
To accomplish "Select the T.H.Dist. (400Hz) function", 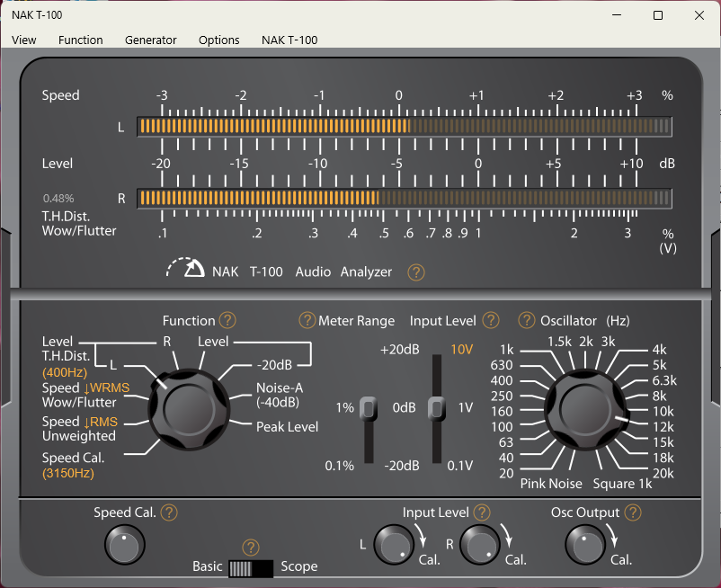I will click(66, 363).
